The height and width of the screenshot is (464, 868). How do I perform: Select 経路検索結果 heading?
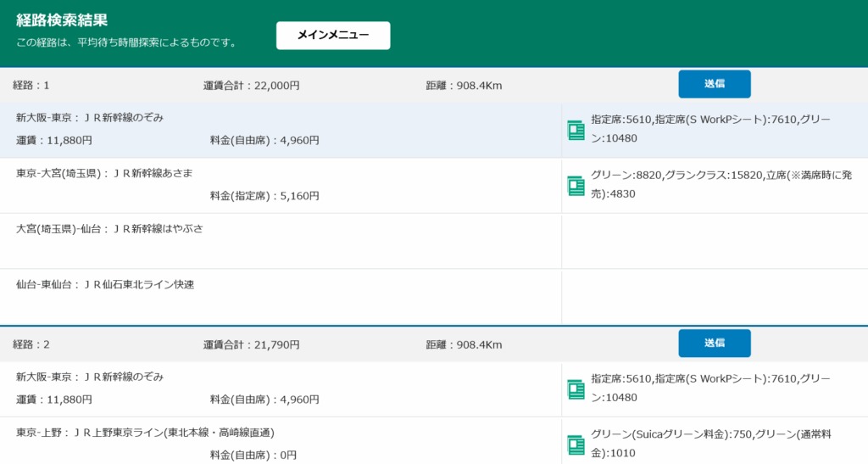(61, 20)
